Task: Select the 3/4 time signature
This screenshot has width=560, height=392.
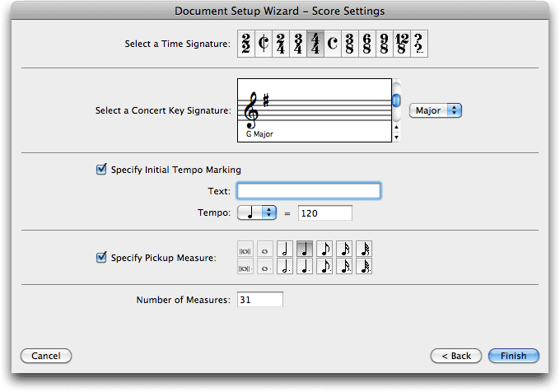Action: pos(298,44)
